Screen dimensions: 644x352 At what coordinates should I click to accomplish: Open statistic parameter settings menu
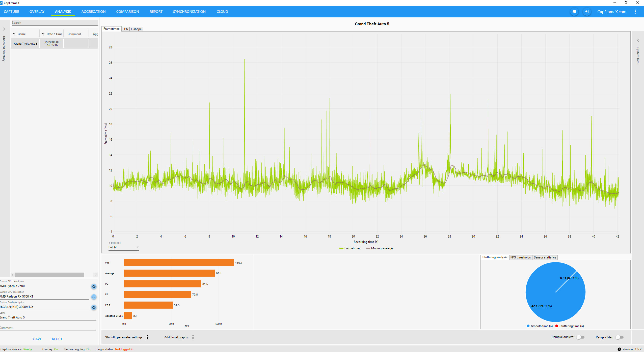click(147, 337)
